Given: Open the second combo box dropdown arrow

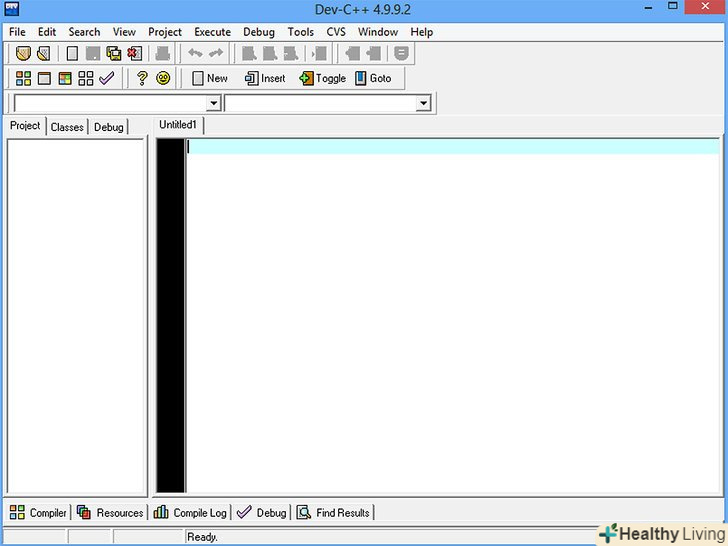Looking at the screenshot, I should [x=423, y=103].
